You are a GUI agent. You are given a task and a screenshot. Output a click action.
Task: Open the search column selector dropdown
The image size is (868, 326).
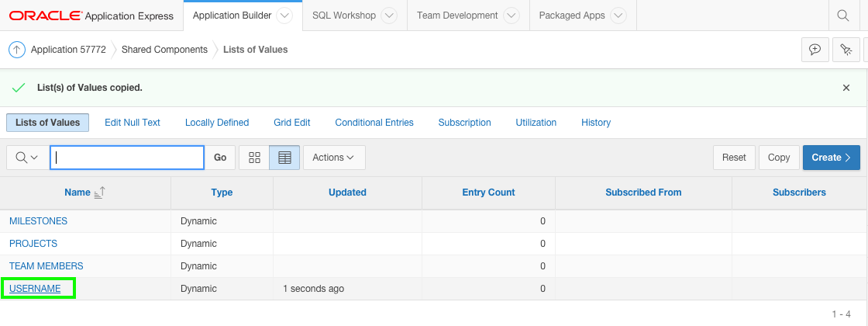click(27, 158)
